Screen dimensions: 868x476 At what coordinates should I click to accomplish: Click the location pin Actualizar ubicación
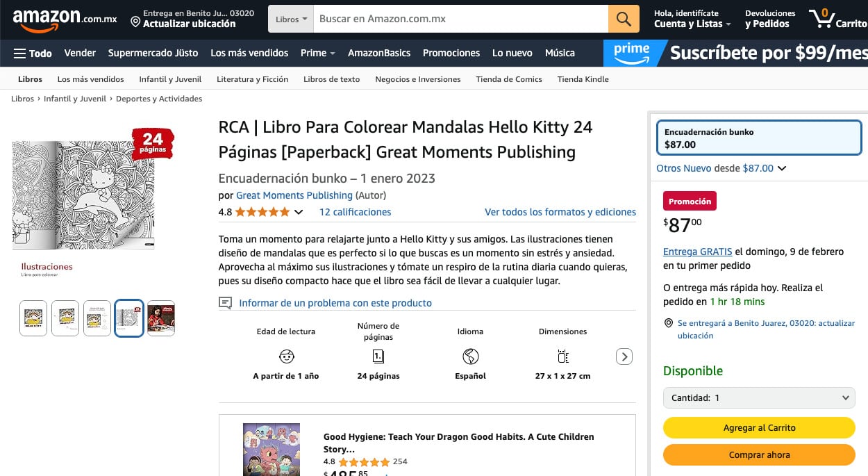(x=183, y=19)
